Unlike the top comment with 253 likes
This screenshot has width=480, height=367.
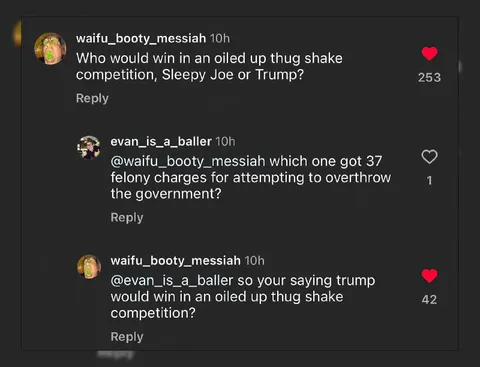[429, 54]
